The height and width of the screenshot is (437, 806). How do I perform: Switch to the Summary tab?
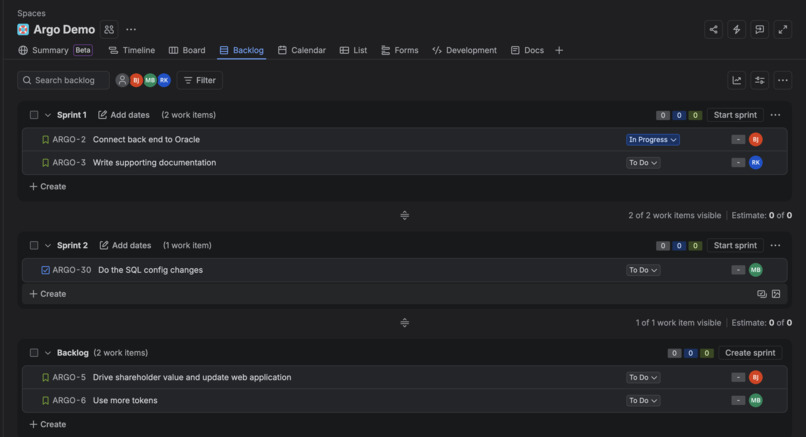click(55, 50)
